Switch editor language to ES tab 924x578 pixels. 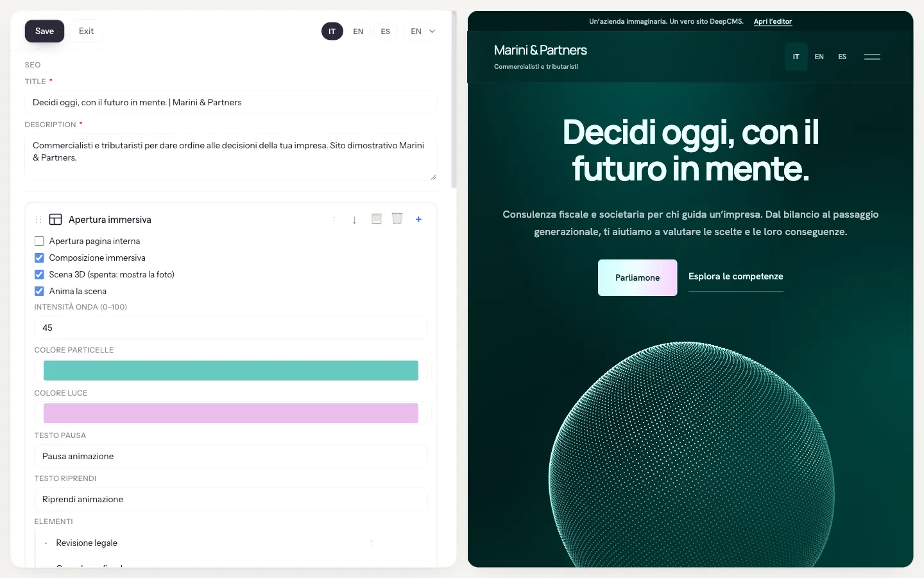click(385, 31)
